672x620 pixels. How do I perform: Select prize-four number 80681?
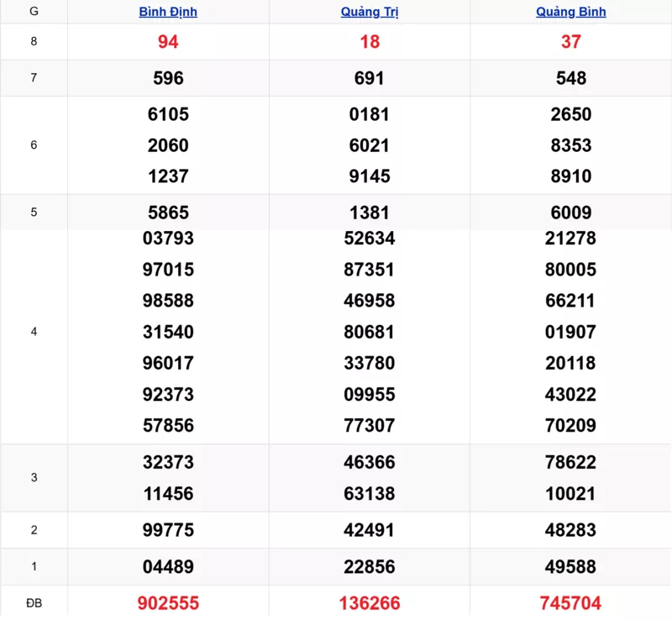point(370,332)
